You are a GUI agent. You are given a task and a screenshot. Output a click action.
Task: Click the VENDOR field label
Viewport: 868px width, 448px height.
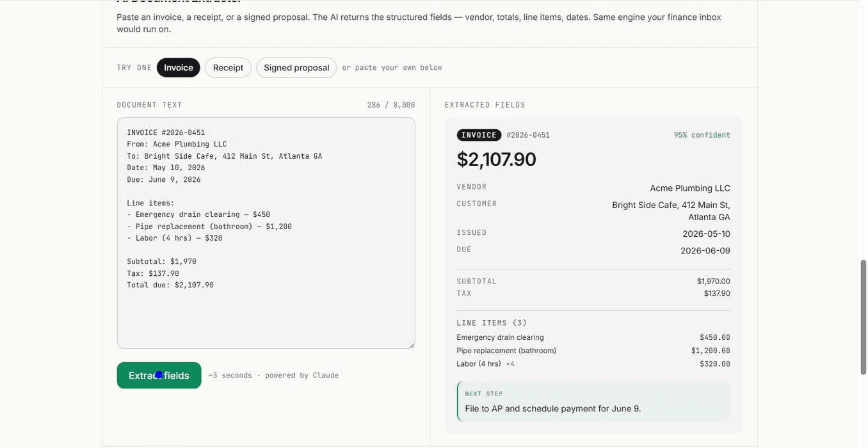pos(472,187)
